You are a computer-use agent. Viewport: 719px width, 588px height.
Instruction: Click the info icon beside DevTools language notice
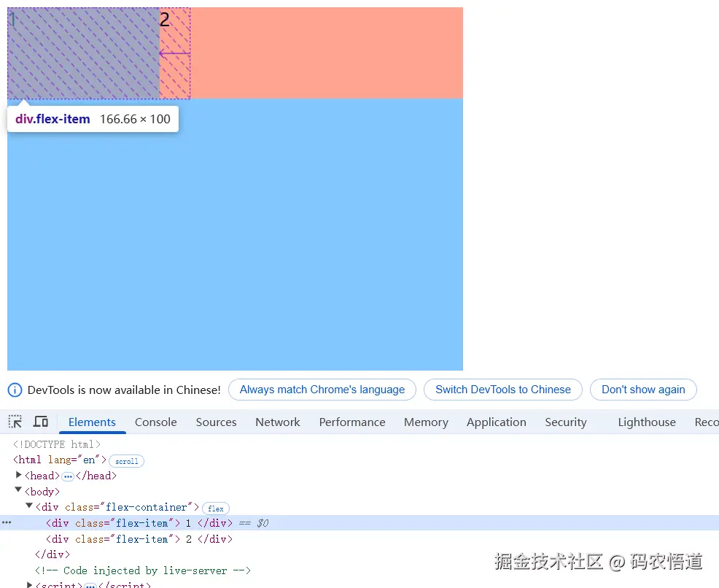click(15, 390)
